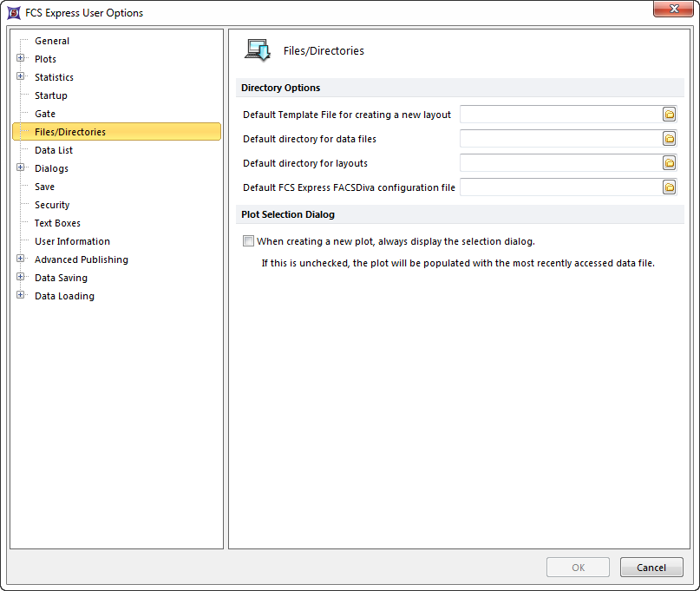Select the Files/Directories category
This screenshot has height=591, width=700.
tap(116, 132)
